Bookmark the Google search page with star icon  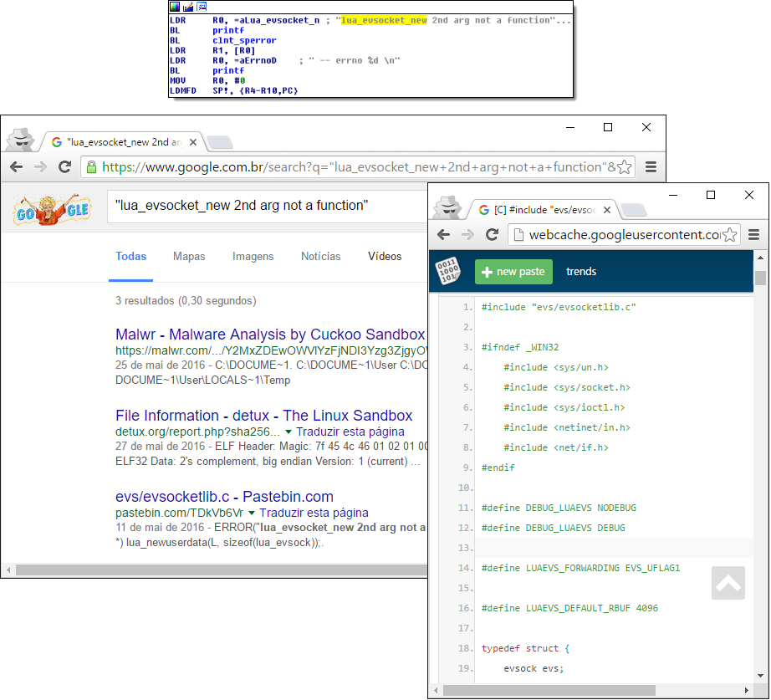pyautogui.click(x=624, y=166)
